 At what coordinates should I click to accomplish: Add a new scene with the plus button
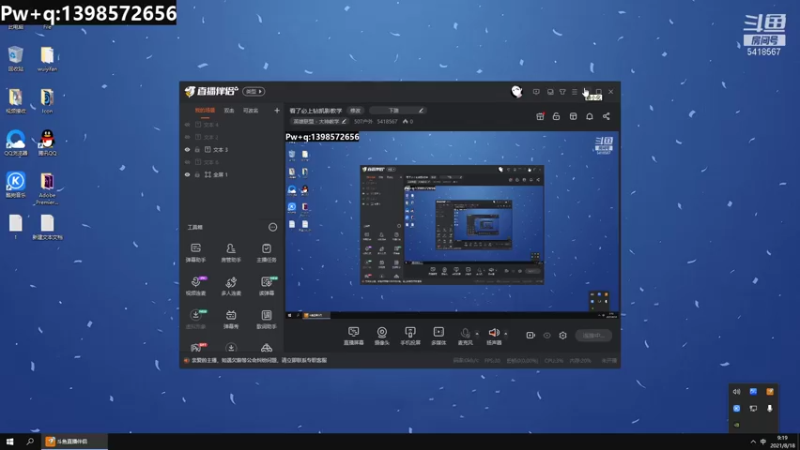click(x=277, y=110)
